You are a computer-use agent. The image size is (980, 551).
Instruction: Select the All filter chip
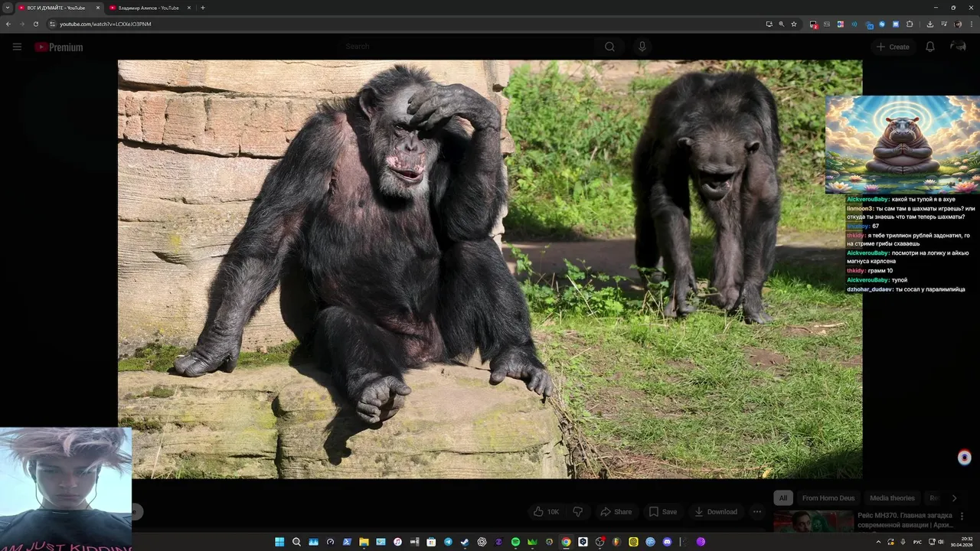coord(783,498)
